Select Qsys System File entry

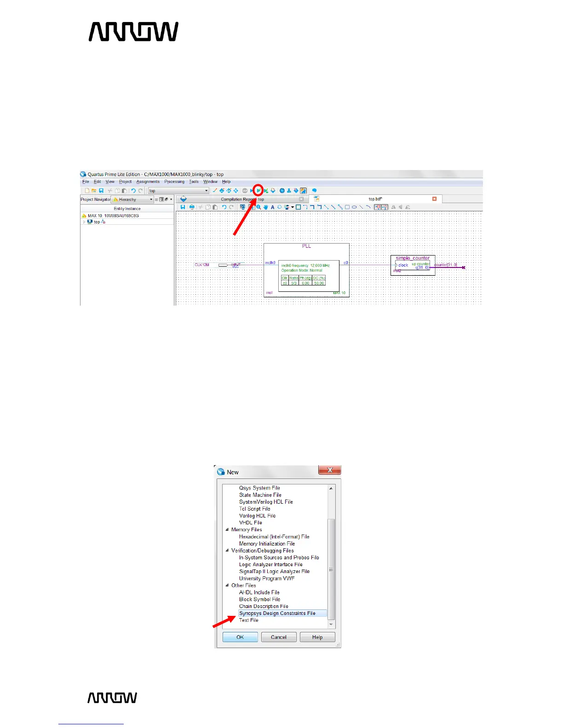259,488
